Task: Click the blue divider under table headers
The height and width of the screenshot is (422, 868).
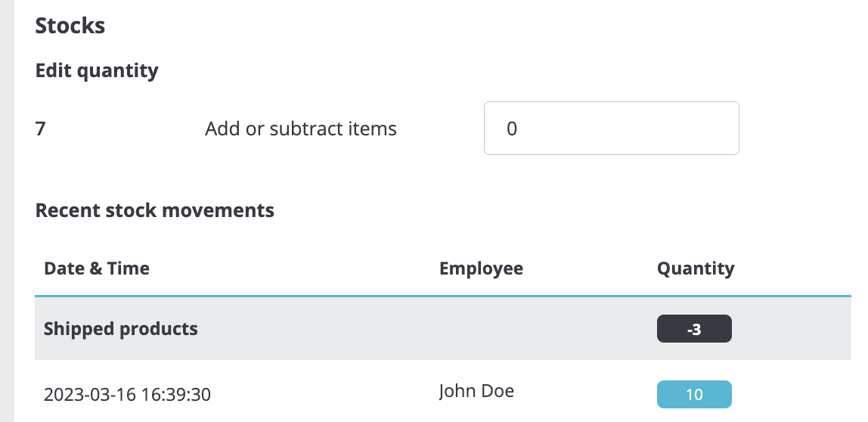Action: tap(442, 295)
